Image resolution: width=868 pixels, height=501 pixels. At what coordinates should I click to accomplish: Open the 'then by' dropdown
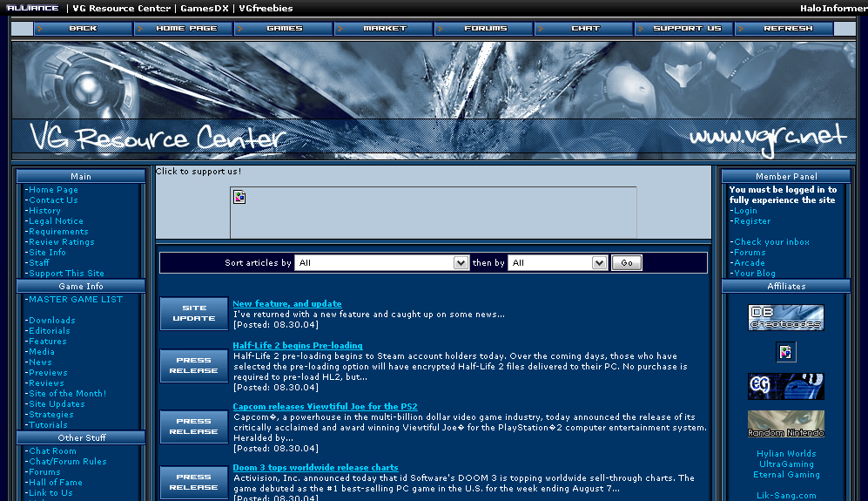[x=558, y=263]
